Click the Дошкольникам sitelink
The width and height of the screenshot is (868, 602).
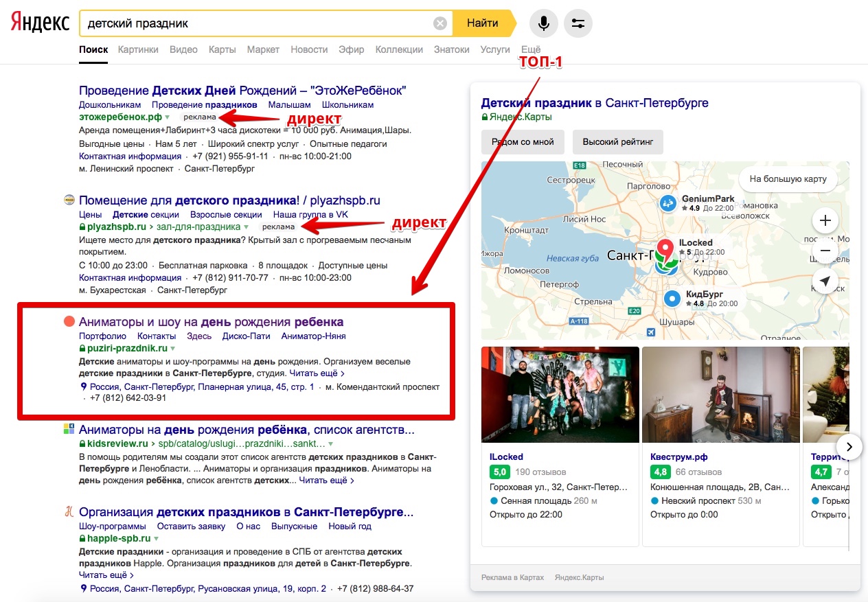110,105
